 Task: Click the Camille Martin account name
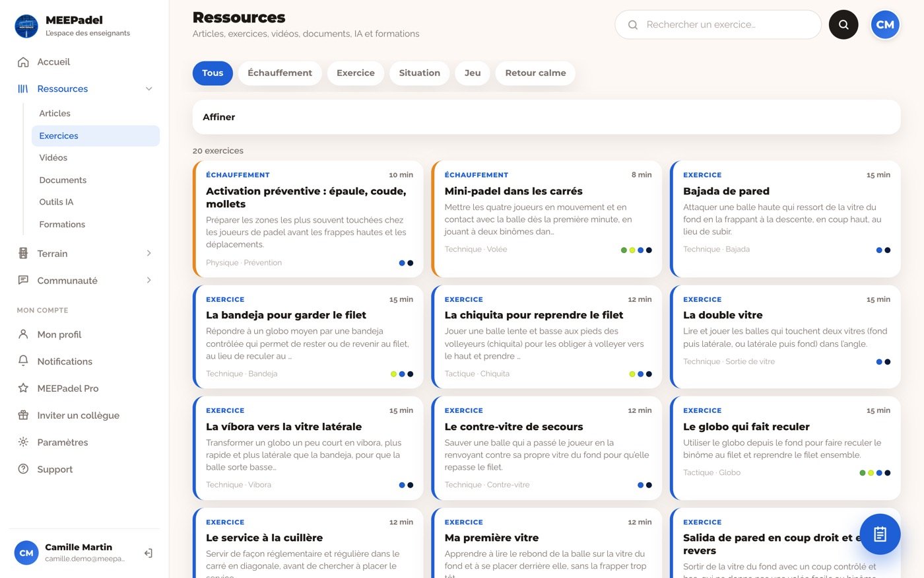tap(79, 547)
